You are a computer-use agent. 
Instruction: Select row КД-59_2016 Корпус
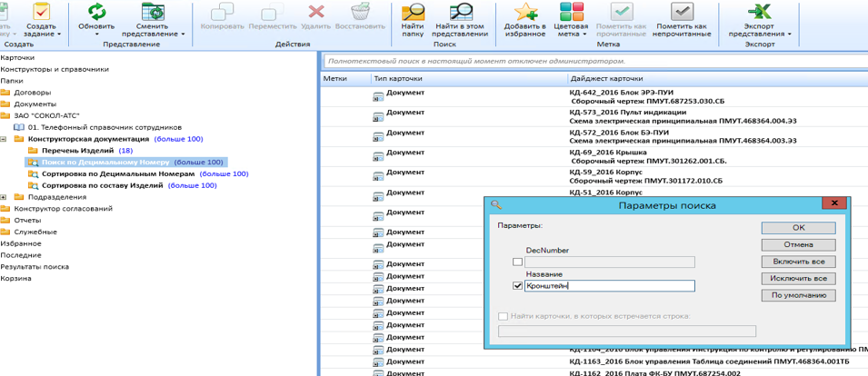coord(594,177)
